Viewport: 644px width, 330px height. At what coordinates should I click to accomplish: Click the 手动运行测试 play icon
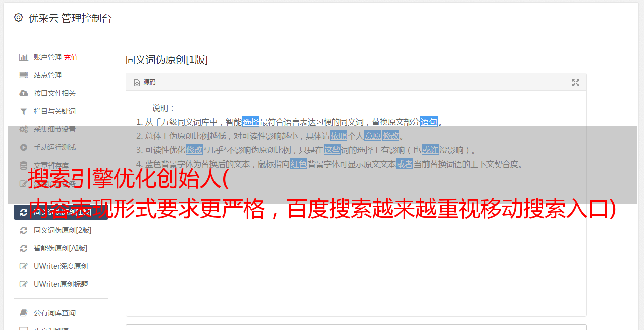tap(23, 147)
